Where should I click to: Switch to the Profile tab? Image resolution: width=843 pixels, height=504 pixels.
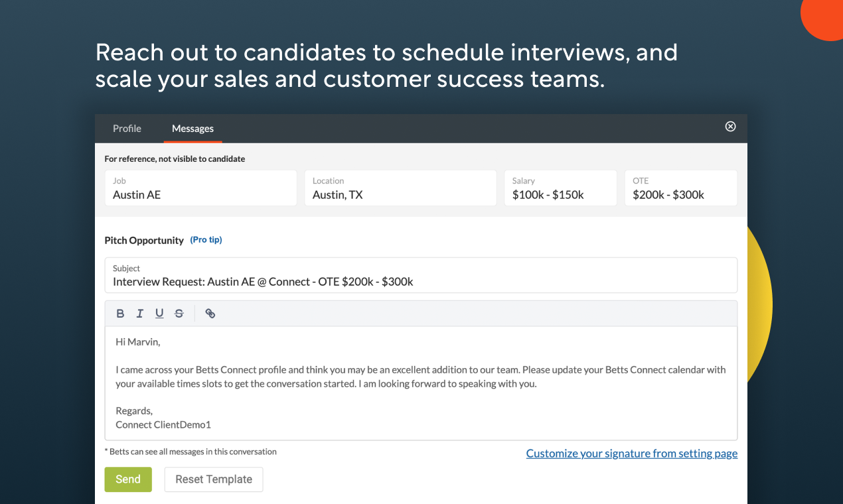coord(127,129)
